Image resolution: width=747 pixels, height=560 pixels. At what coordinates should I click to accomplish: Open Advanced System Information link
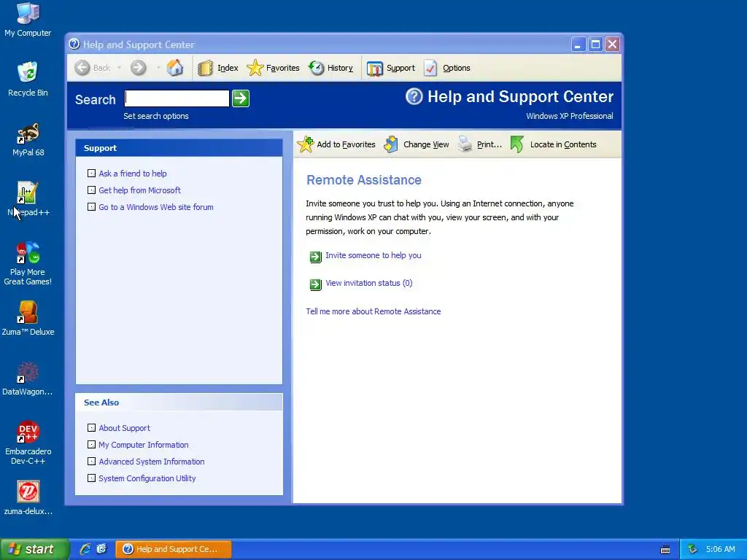click(x=152, y=462)
